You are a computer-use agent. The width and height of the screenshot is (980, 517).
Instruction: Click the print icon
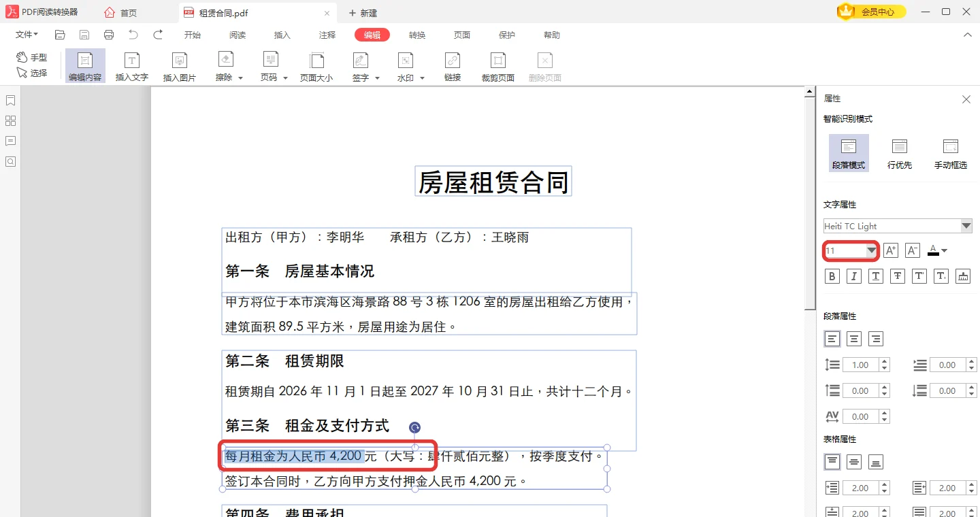[109, 35]
